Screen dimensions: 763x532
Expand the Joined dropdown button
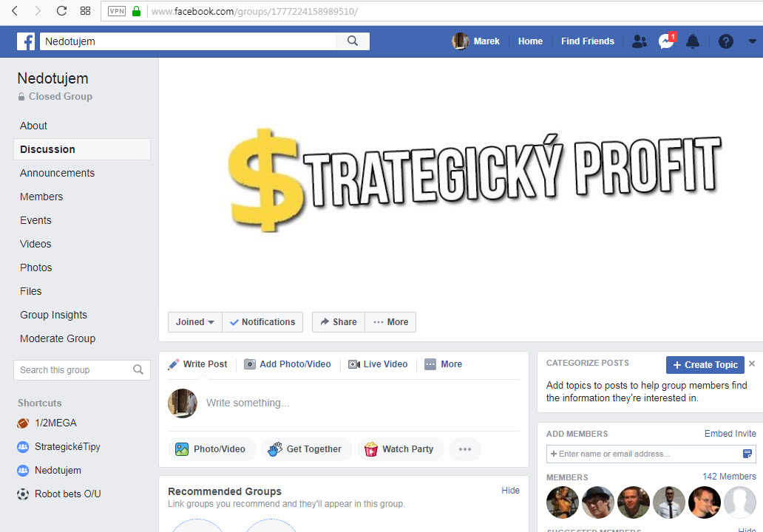(x=194, y=322)
